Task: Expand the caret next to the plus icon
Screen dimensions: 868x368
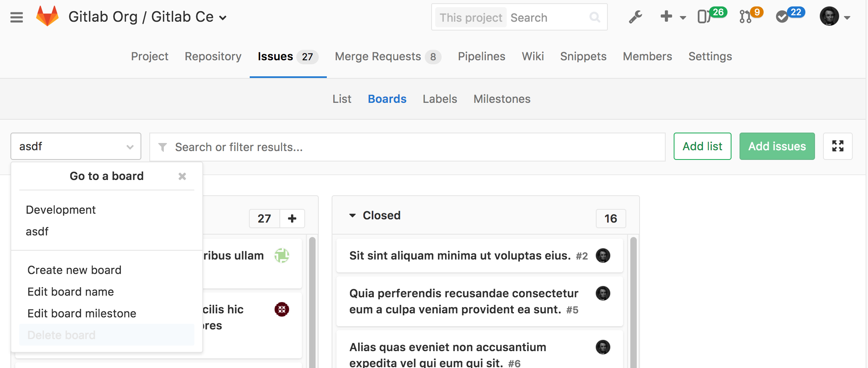Action: pos(683,18)
